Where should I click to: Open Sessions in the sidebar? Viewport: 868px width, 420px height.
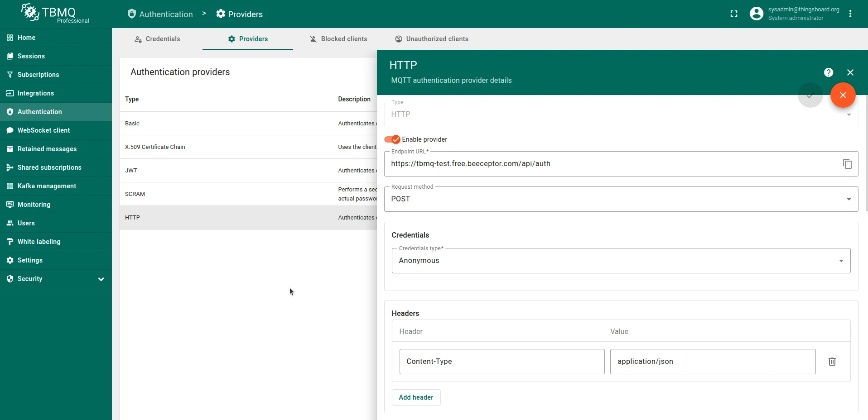[56, 56]
